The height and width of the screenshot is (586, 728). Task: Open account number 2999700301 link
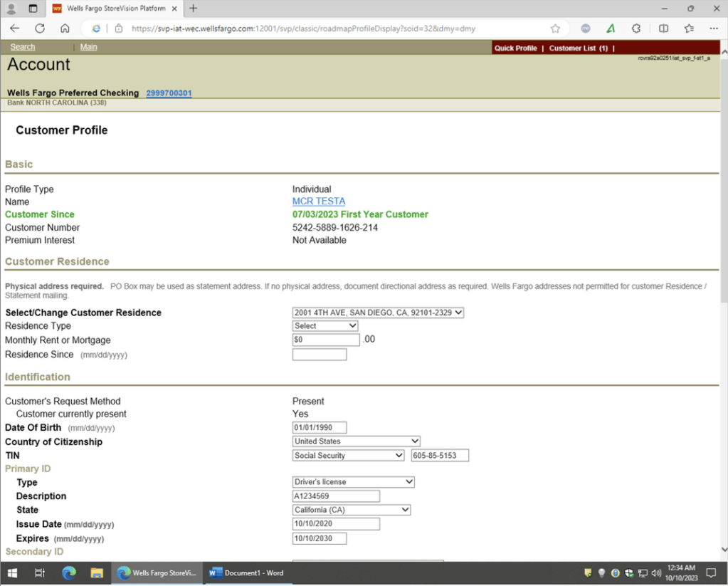[x=169, y=93]
